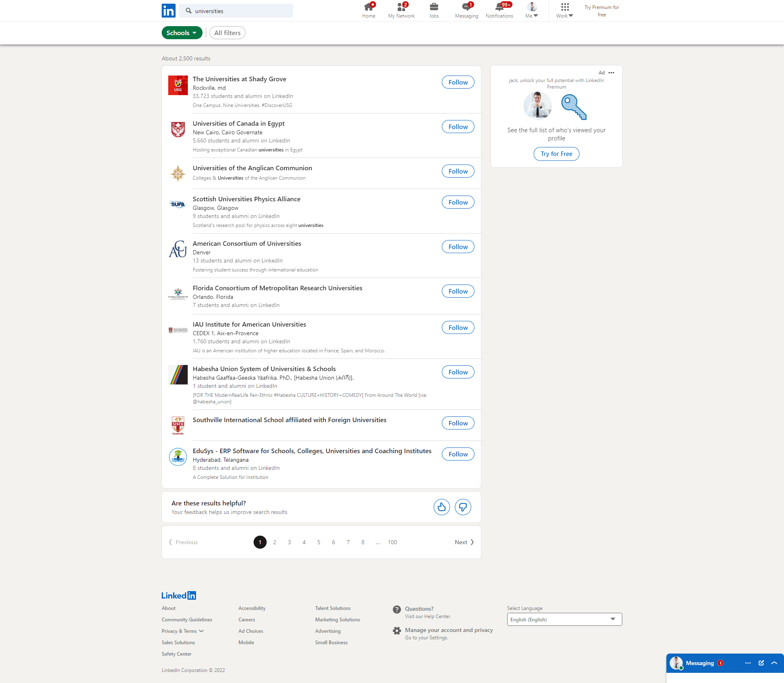Screen dimensions: 784x683
Task: Follow Scottish Universities Physics Alliance
Action: pyautogui.click(x=458, y=202)
